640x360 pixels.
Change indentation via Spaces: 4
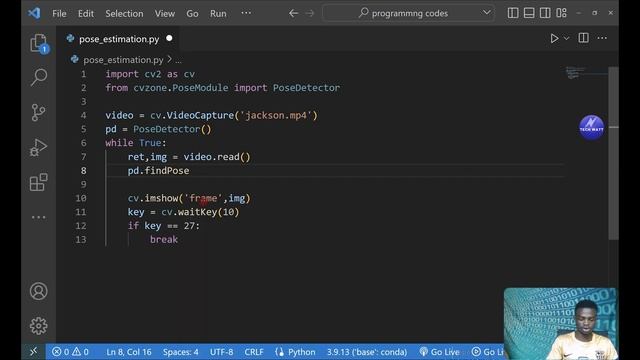point(180,352)
